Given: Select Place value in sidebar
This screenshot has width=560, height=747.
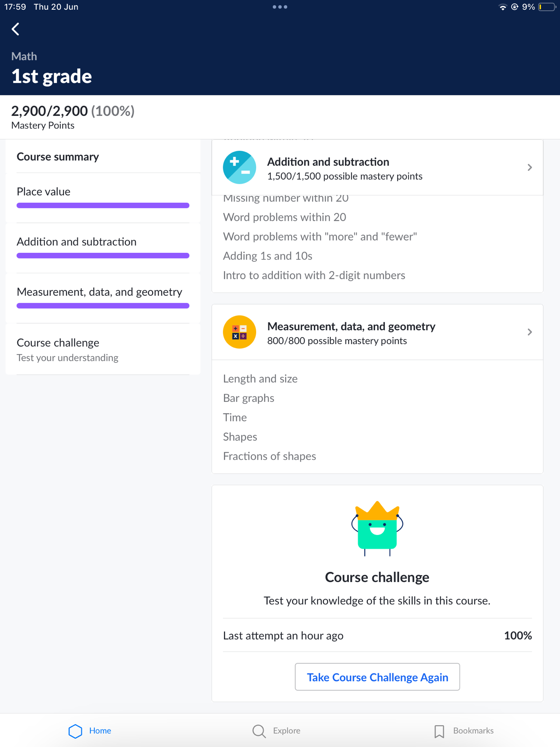Looking at the screenshot, I should click(x=44, y=192).
